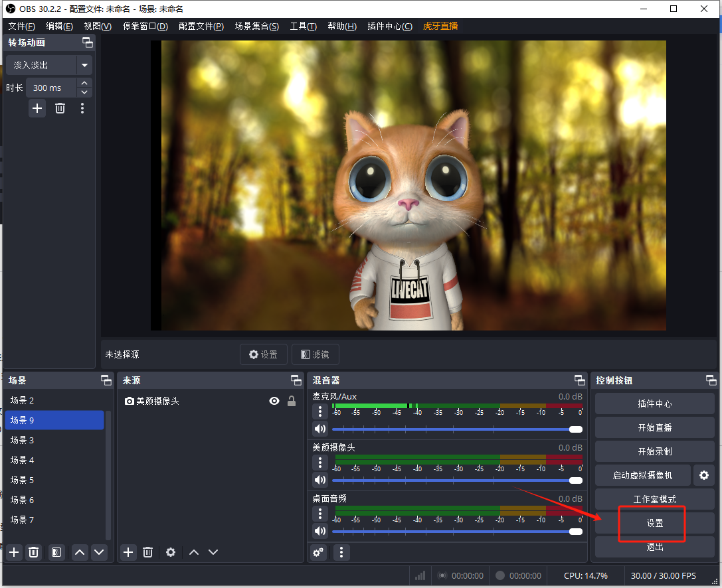Remove selected source with trash icon
722x588 pixels.
coord(148,552)
